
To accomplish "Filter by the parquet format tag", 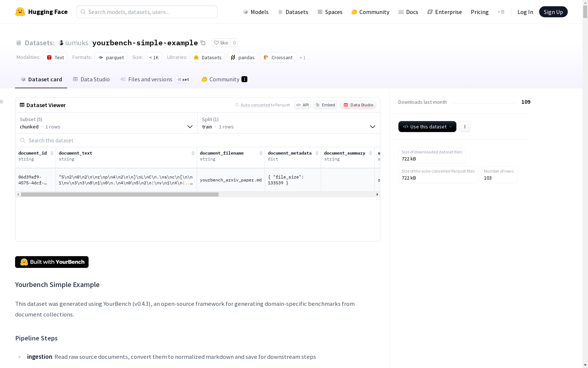I will [x=111, y=57].
